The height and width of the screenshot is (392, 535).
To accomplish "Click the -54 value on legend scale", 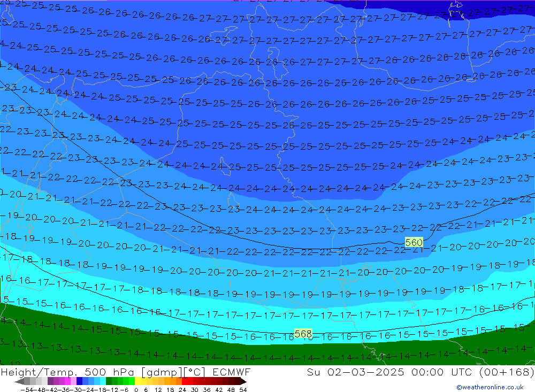I will point(27,390).
